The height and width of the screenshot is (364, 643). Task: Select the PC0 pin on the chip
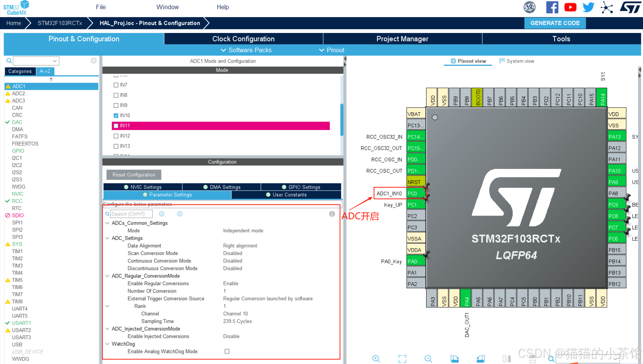tap(416, 193)
